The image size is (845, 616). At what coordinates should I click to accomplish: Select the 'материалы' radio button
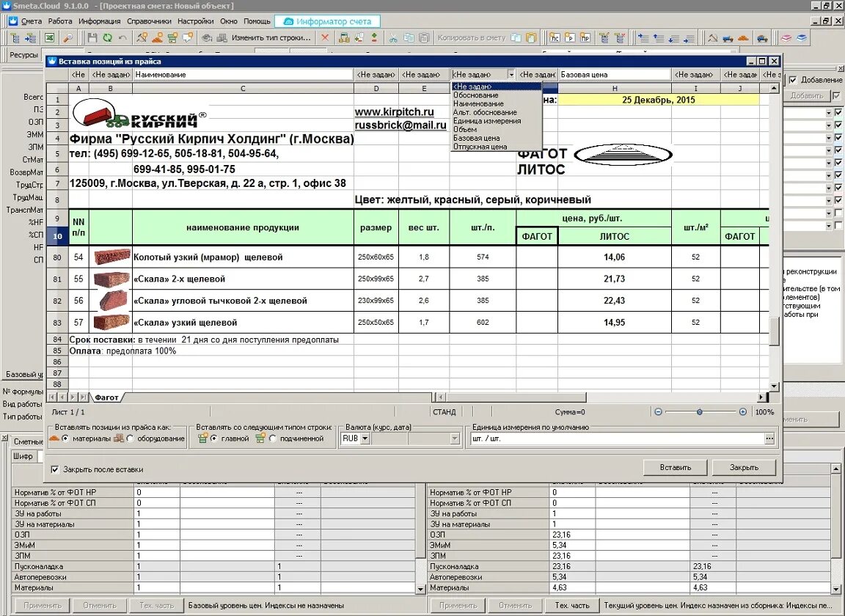coord(65,439)
